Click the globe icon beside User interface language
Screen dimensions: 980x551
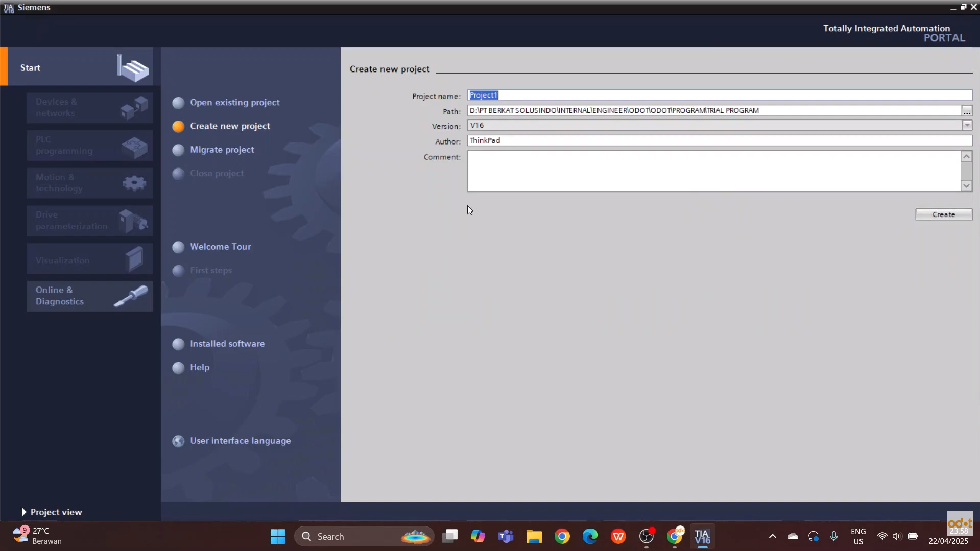coord(178,441)
